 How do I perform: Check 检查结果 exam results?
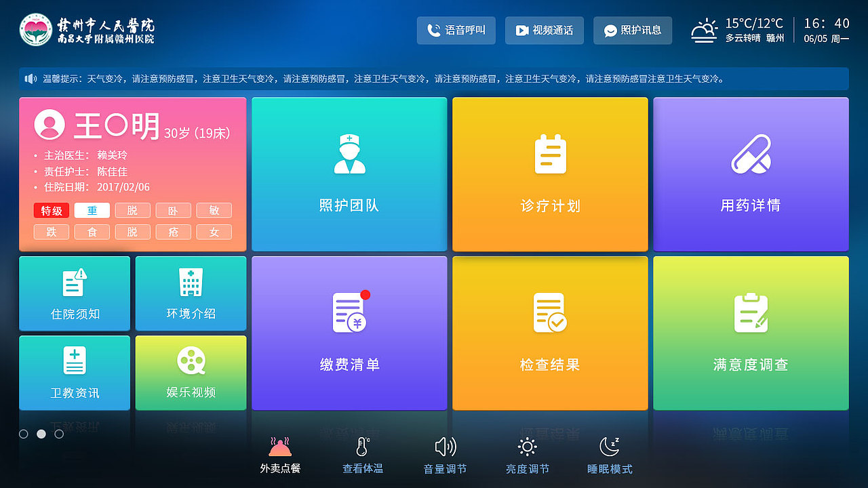click(x=549, y=333)
